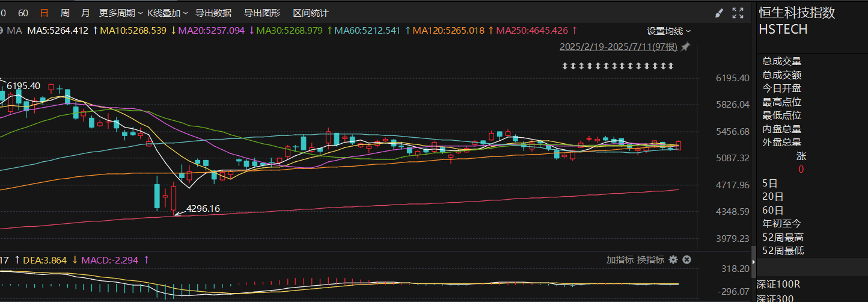Select the 年初至今 row
Image resolution: width=868 pixels, height=302 pixels.
point(782,223)
